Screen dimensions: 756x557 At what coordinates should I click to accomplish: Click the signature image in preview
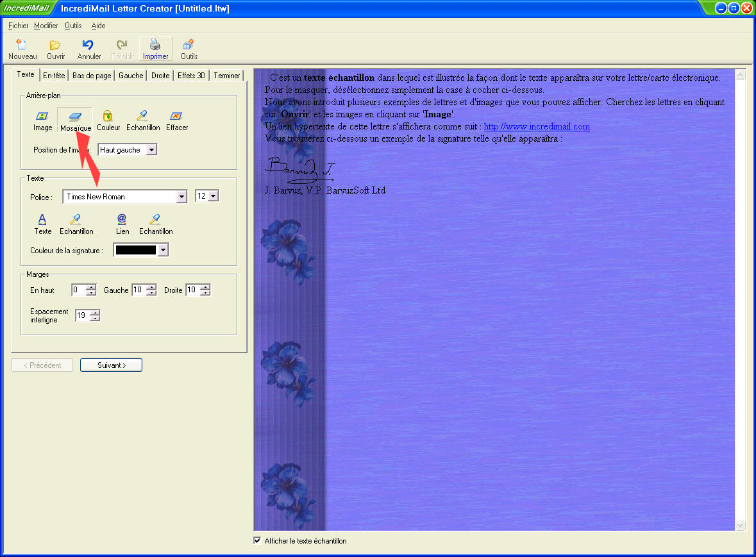coord(299,170)
